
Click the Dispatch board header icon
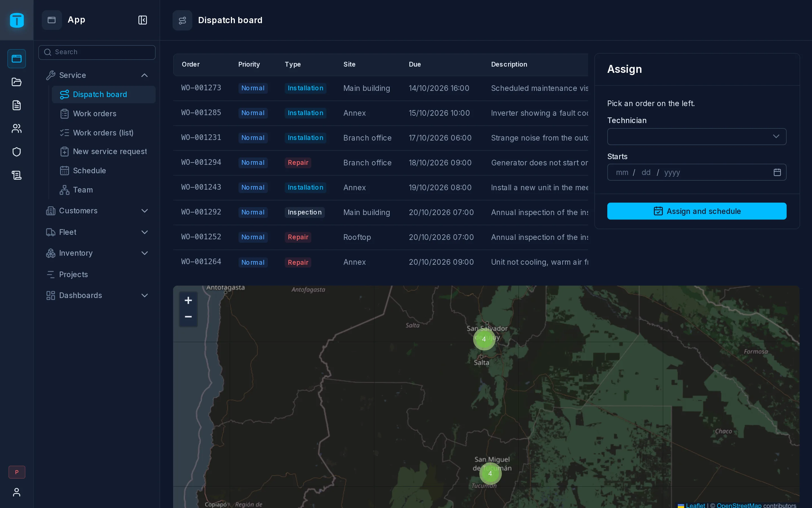pos(182,21)
